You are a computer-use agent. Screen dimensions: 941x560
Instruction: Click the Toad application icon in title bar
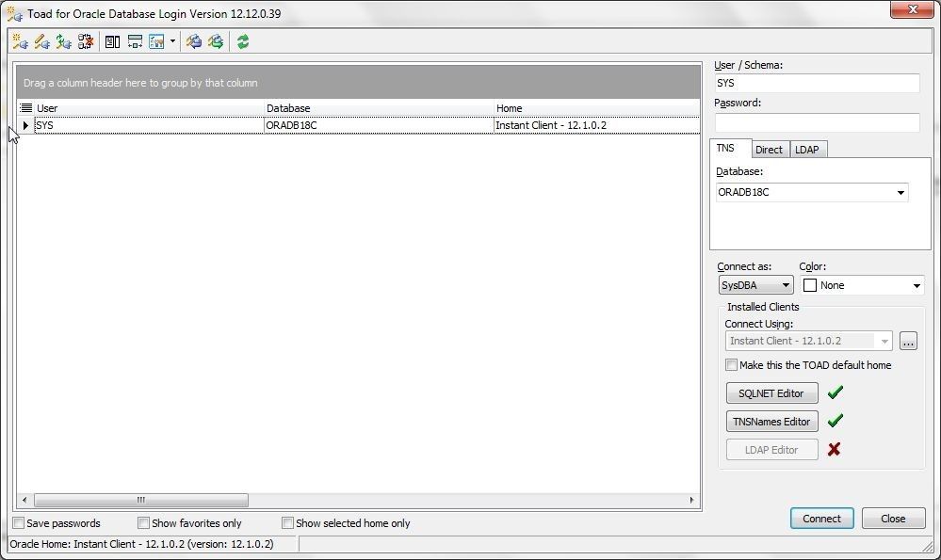tap(14, 13)
